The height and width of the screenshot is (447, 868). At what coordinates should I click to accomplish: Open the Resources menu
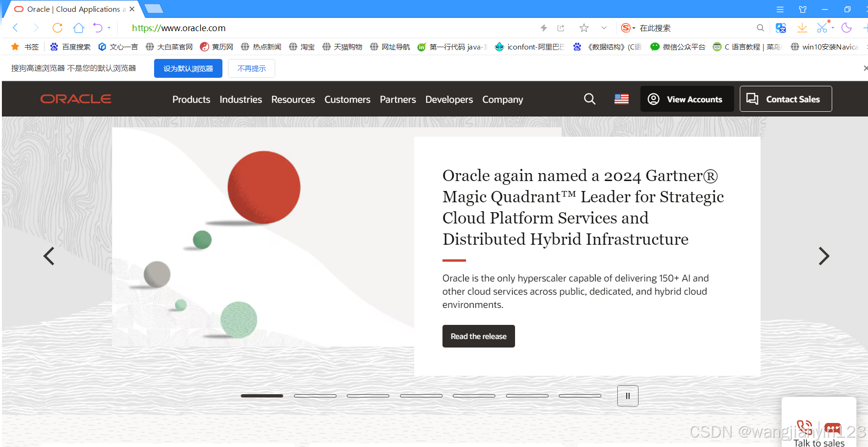[x=293, y=99]
